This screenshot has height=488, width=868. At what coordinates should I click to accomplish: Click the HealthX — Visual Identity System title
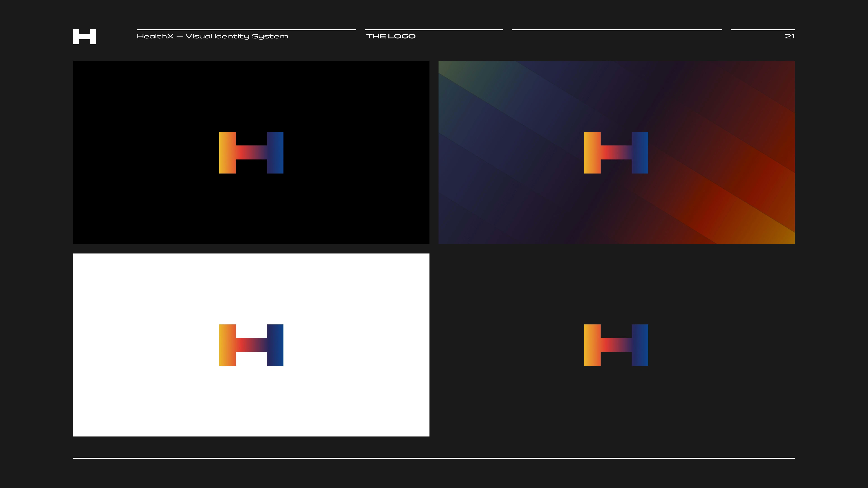212,36
